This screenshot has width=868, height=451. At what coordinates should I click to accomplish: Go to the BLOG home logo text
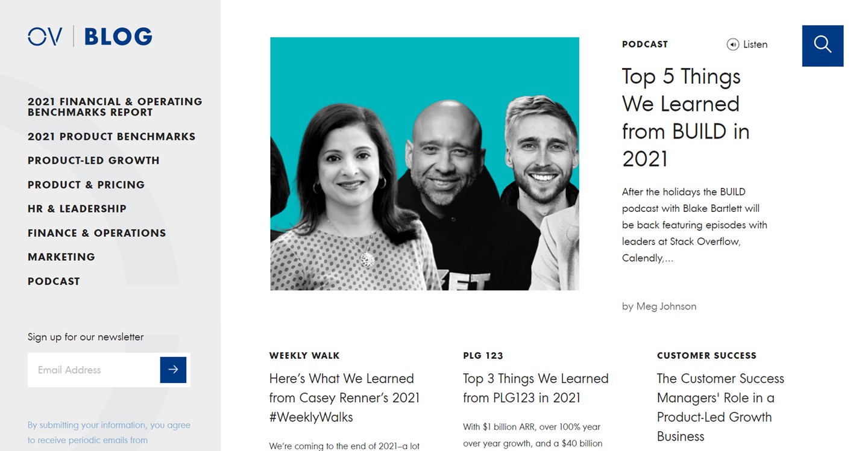point(118,37)
